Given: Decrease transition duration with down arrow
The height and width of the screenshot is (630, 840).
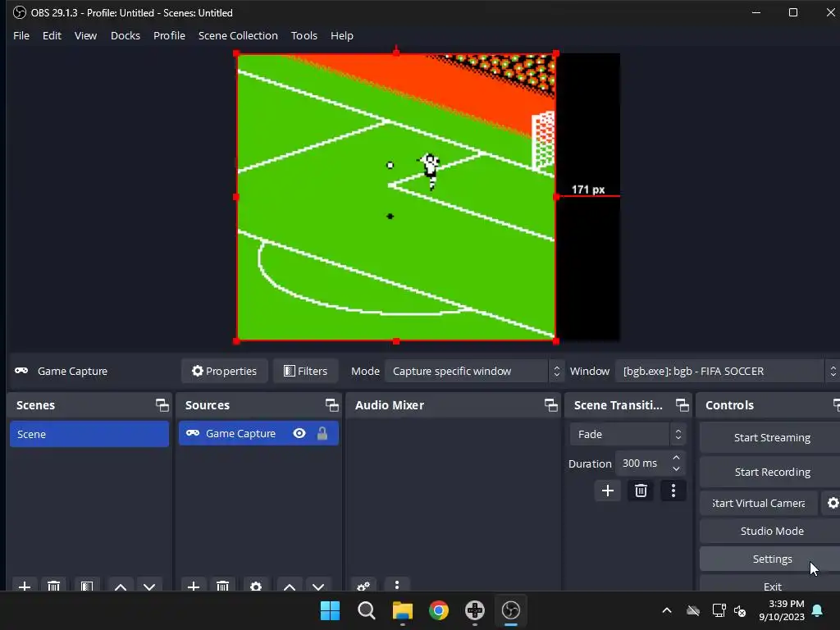Looking at the screenshot, I should click(676, 469).
